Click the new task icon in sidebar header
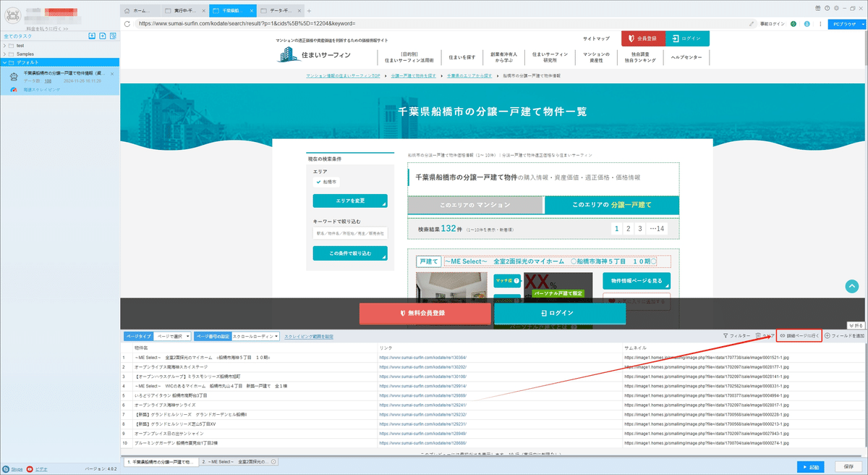868x475 pixels. click(103, 35)
